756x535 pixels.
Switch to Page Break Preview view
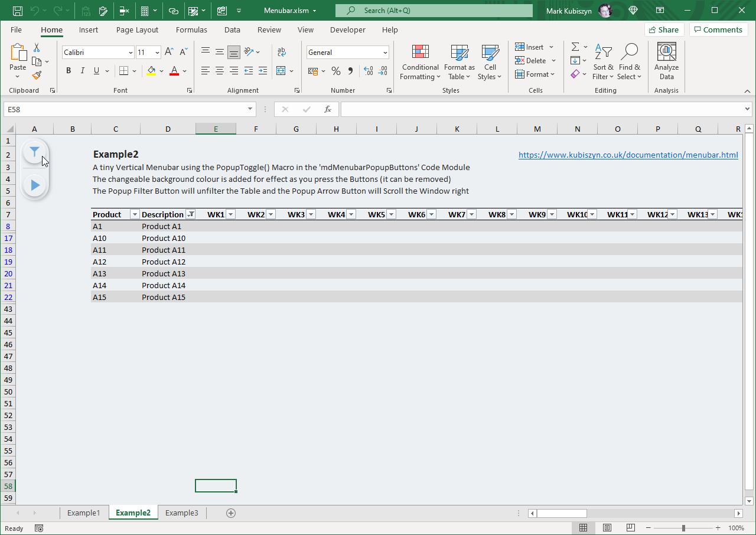click(630, 528)
